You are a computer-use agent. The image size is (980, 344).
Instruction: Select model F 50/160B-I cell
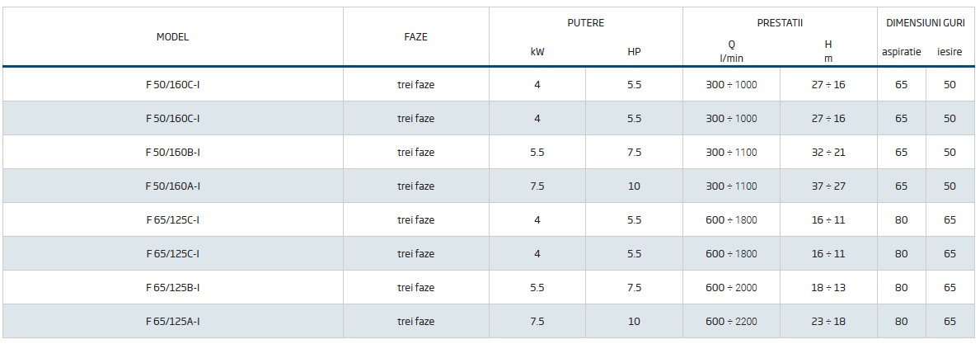pos(172,153)
